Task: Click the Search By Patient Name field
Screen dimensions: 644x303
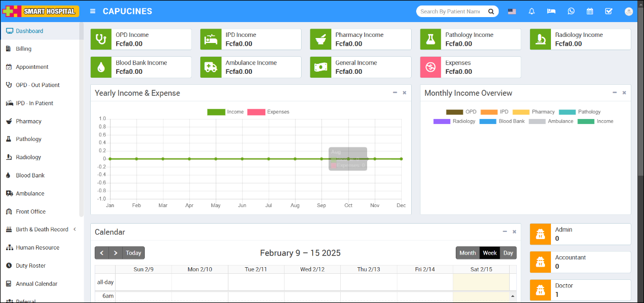Action: pos(450,11)
